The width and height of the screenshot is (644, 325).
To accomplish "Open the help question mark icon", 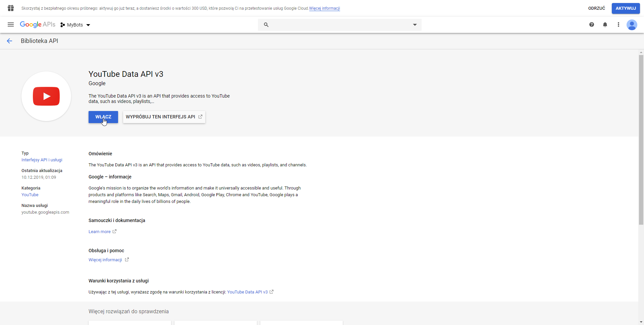I will click(x=592, y=24).
